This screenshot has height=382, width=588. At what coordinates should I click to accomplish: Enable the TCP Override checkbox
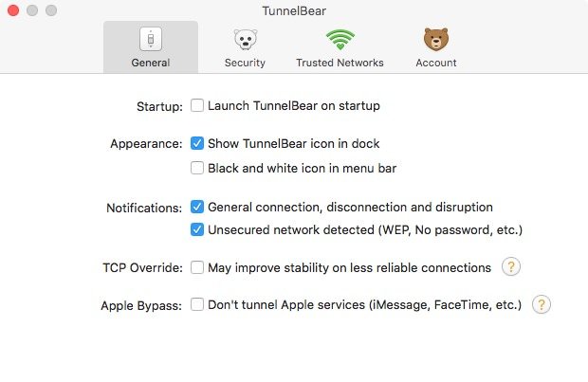pyautogui.click(x=197, y=267)
